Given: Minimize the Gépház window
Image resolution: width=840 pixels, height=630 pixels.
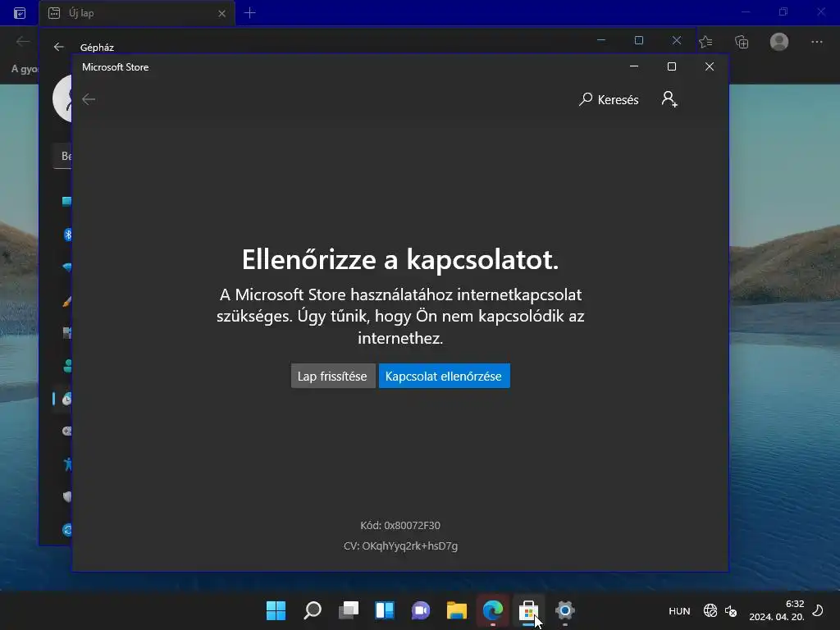Looking at the screenshot, I should point(601,40).
